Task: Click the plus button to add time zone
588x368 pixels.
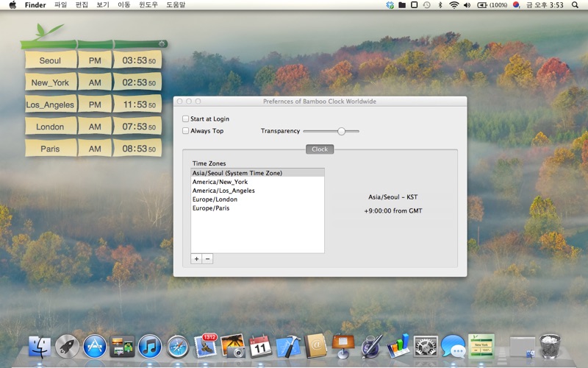Action: pos(196,259)
